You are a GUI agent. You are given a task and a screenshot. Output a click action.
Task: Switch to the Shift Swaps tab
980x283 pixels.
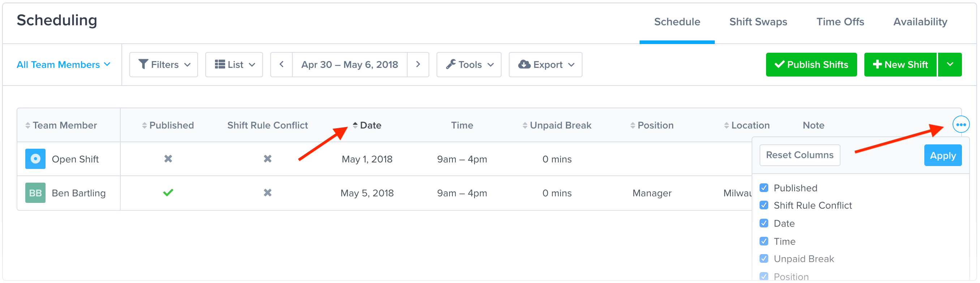[758, 22]
